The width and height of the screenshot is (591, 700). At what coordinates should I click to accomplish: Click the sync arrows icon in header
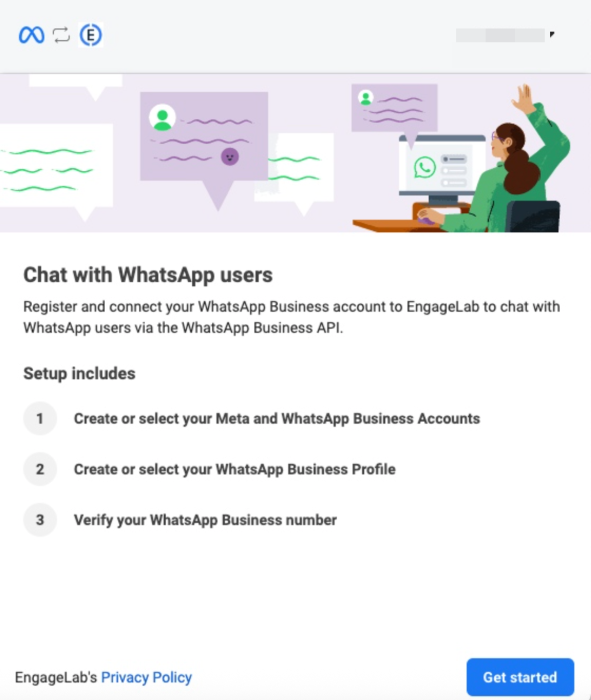coord(62,35)
